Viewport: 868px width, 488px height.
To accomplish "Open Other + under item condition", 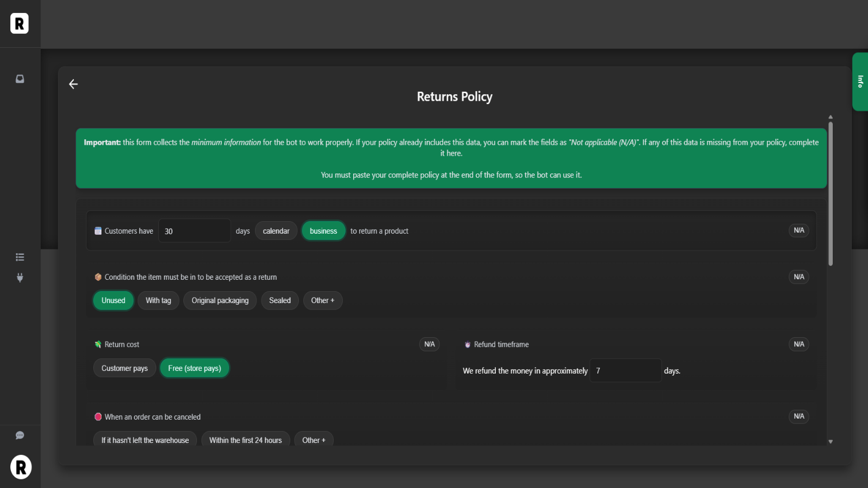I will tap(323, 300).
